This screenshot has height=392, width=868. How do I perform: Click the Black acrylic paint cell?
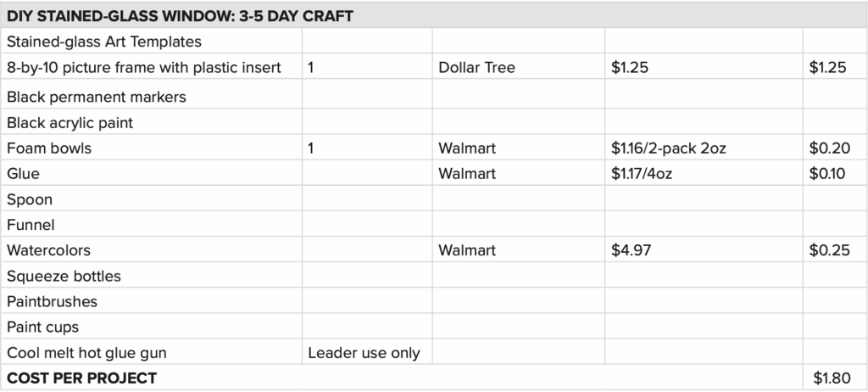[70, 123]
